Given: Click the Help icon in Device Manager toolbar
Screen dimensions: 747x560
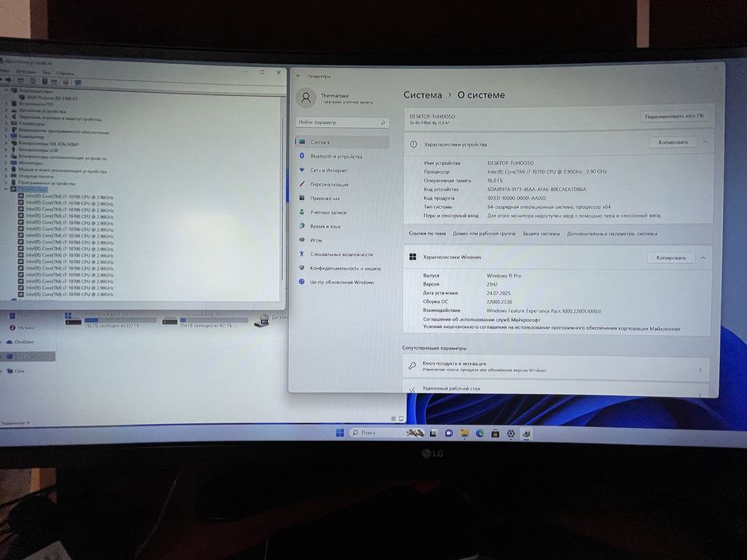Looking at the screenshot, I should tap(44, 82).
